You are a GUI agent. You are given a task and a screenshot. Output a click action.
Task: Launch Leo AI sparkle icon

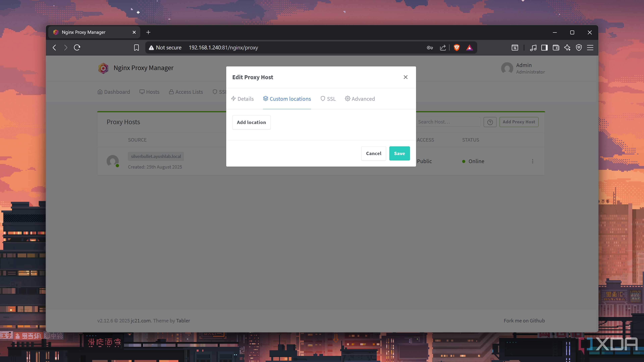pos(567,47)
